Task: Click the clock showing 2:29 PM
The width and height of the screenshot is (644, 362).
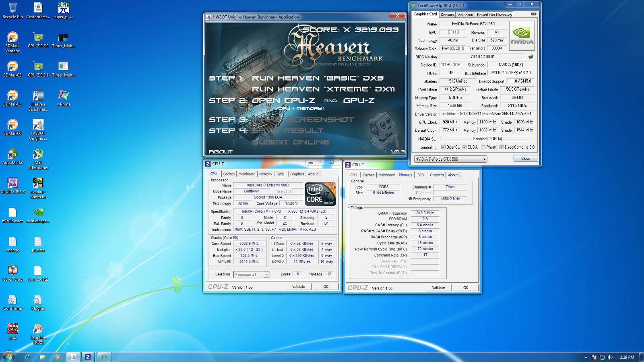Action: pos(627,357)
